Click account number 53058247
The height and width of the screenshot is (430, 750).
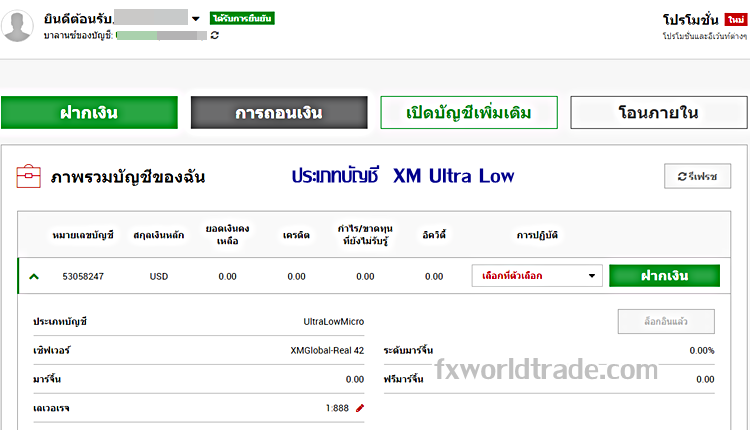pyautogui.click(x=83, y=276)
